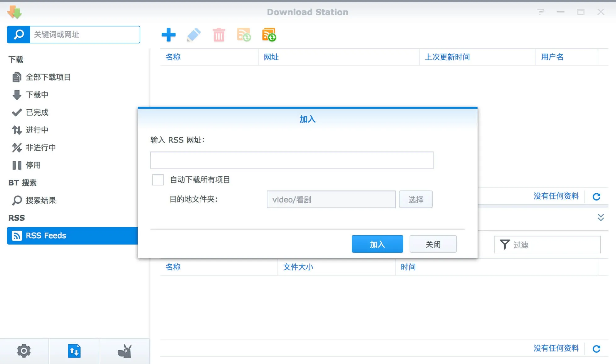This screenshot has width=616, height=364.
Task: Click the RSS 网址 input field
Action: pos(292,160)
